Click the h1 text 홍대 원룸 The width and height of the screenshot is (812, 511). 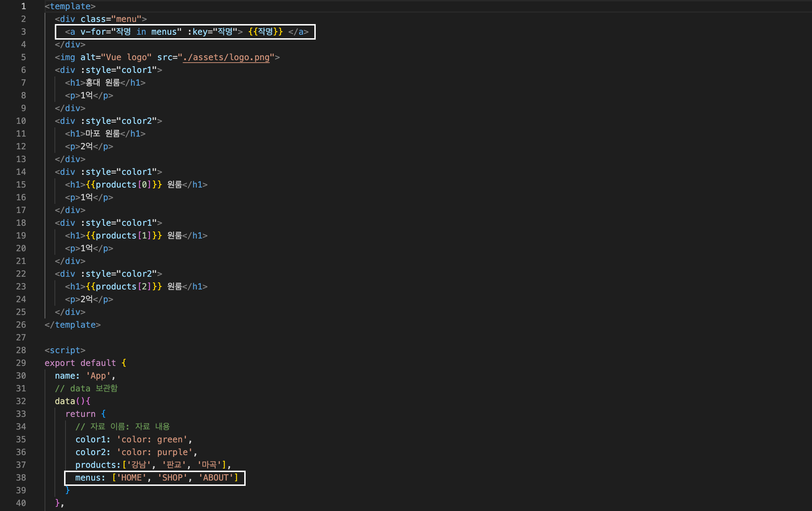tap(103, 83)
